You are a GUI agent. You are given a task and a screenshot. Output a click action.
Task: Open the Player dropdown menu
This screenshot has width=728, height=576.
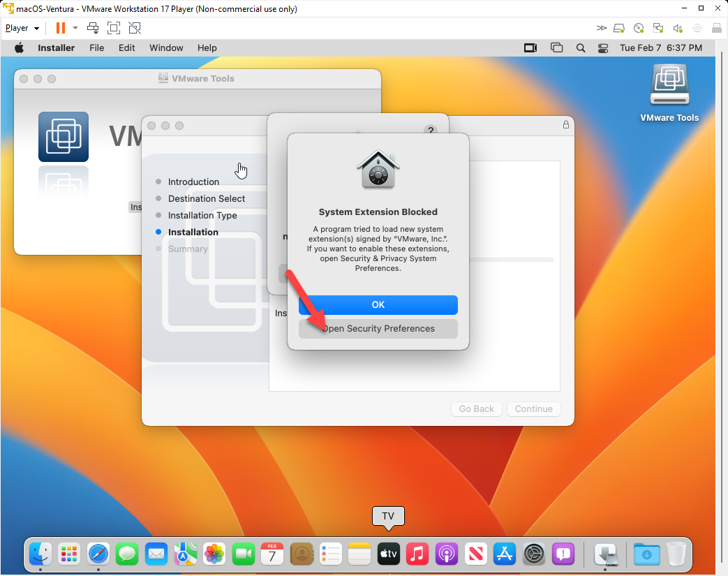pyautogui.click(x=22, y=28)
